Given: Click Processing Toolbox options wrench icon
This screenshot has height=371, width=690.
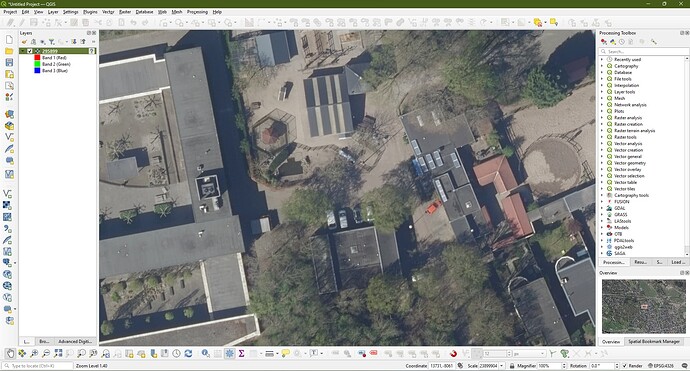Looking at the screenshot, I should point(654,42).
